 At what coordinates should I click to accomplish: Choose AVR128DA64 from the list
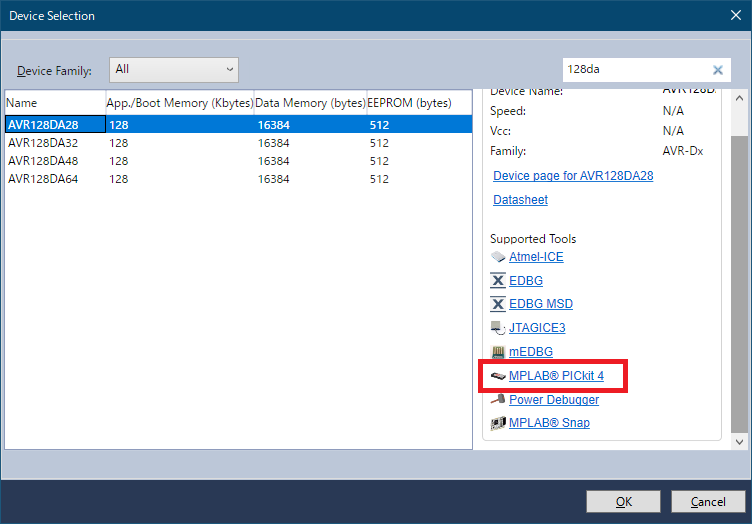[43, 179]
